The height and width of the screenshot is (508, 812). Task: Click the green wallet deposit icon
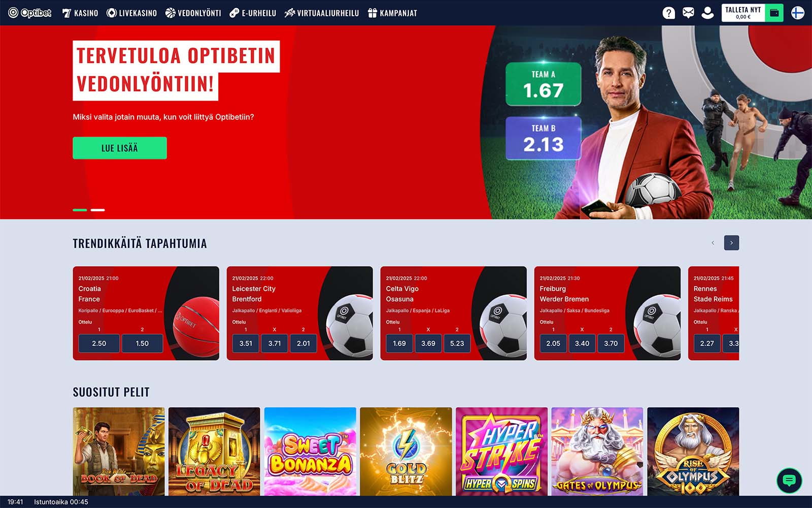pos(774,13)
